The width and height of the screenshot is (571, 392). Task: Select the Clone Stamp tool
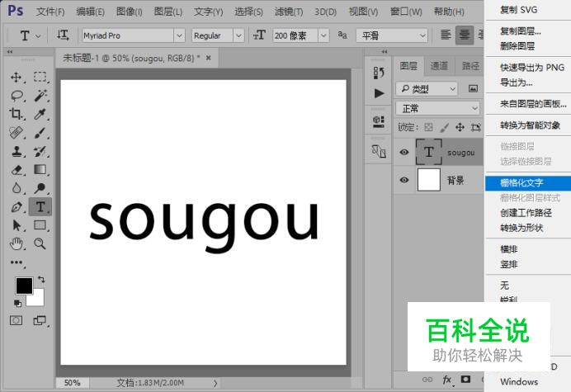click(16, 151)
